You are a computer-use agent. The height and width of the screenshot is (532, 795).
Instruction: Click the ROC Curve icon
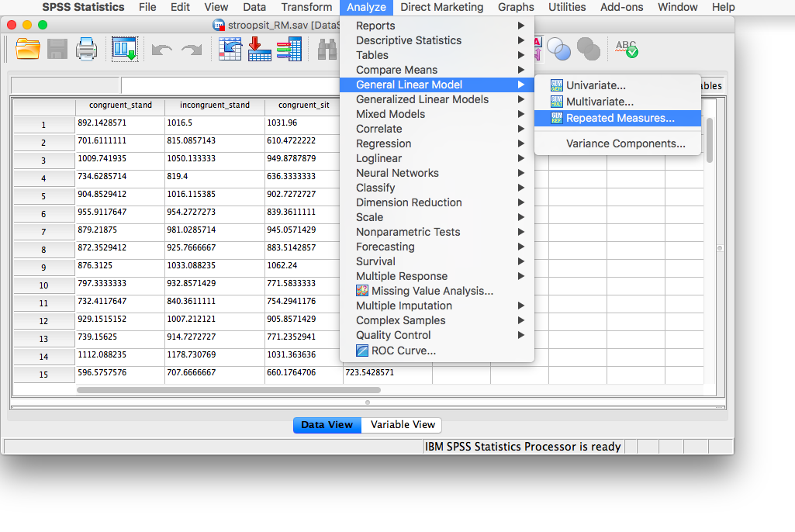[362, 351]
